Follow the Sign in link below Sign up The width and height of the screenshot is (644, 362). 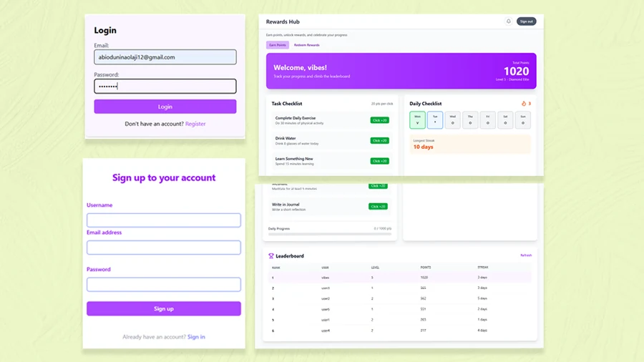pyautogui.click(x=196, y=336)
